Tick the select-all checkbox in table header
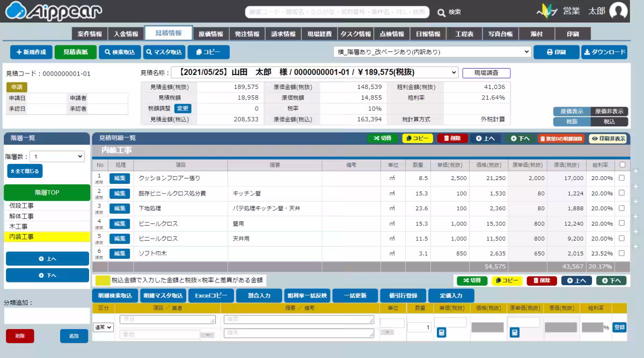Screen dimensions: 644x358 pyautogui.click(x=621, y=165)
